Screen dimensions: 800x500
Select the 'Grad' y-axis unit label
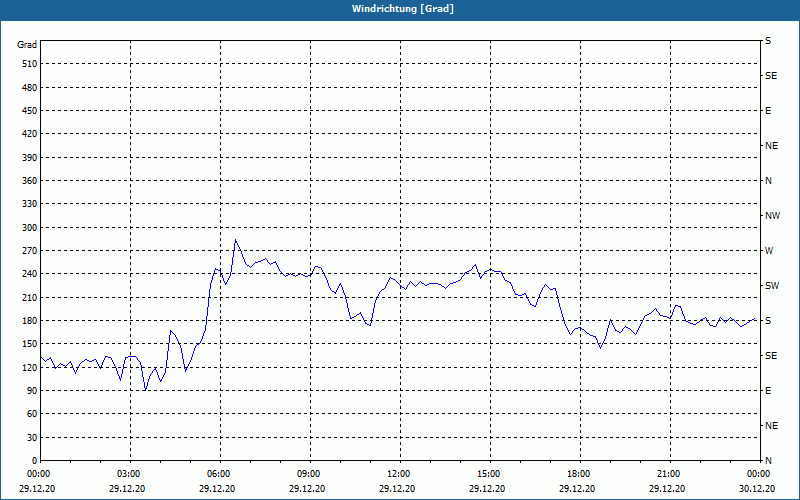[x=27, y=45]
